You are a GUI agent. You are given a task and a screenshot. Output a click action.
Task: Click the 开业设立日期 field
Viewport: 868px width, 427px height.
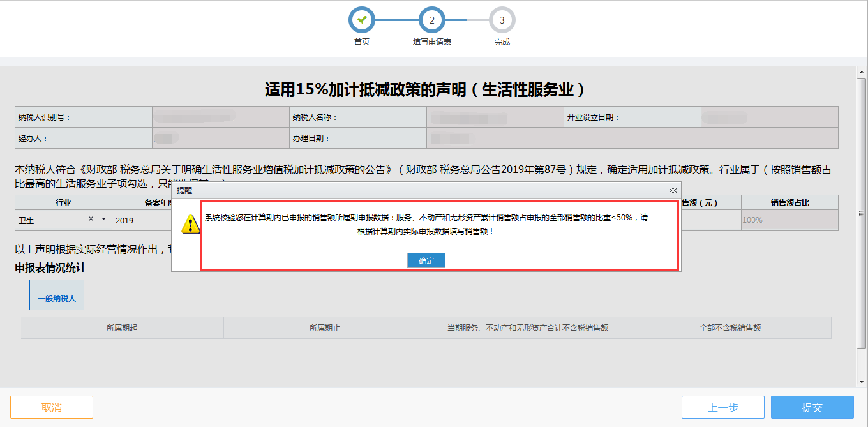tap(780, 116)
